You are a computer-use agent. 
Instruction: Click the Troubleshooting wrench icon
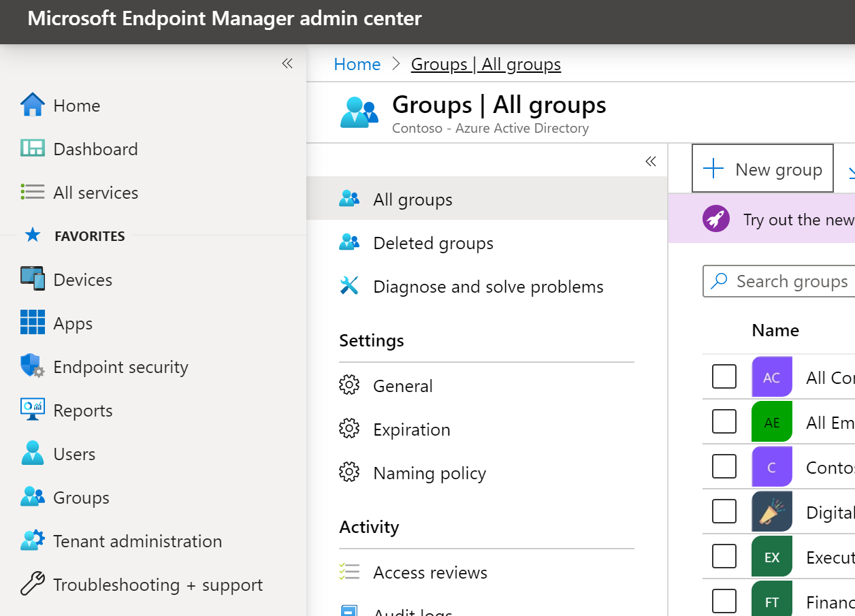click(x=33, y=584)
